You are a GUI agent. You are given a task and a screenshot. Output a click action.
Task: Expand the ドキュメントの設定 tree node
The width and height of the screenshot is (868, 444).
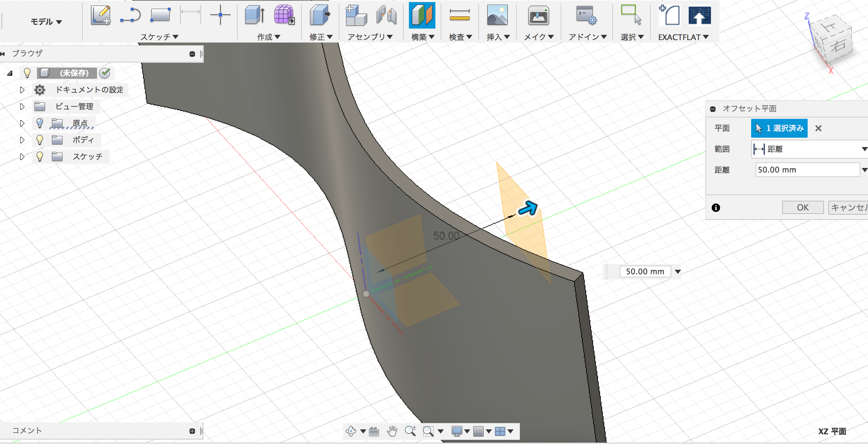click(22, 90)
